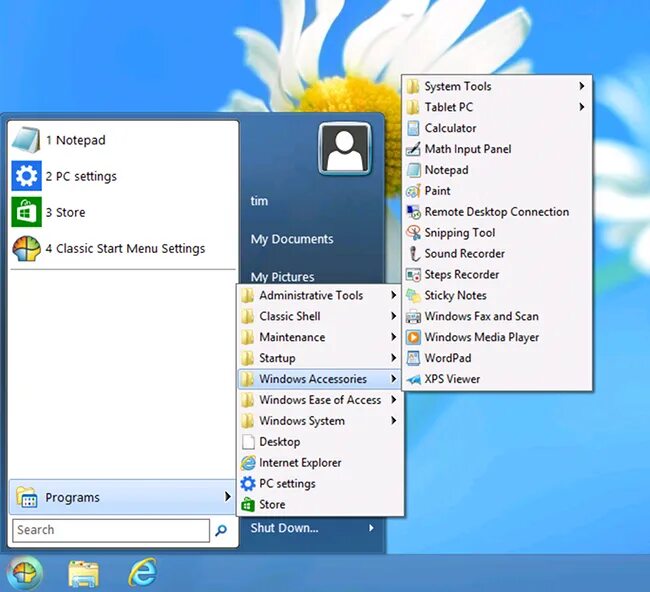650x592 pixels.
Task: Click the Internet Explorer icon in Programs menu
Action: point(248,463)
